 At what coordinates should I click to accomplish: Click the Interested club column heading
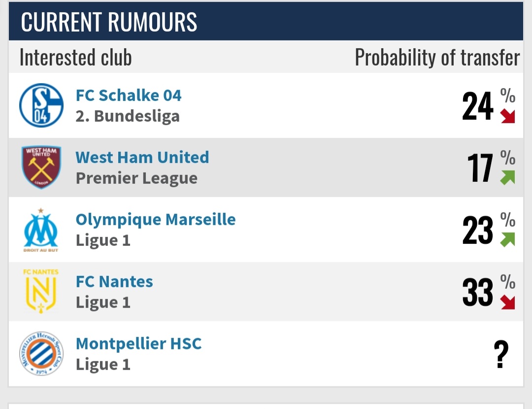(76, 57)
